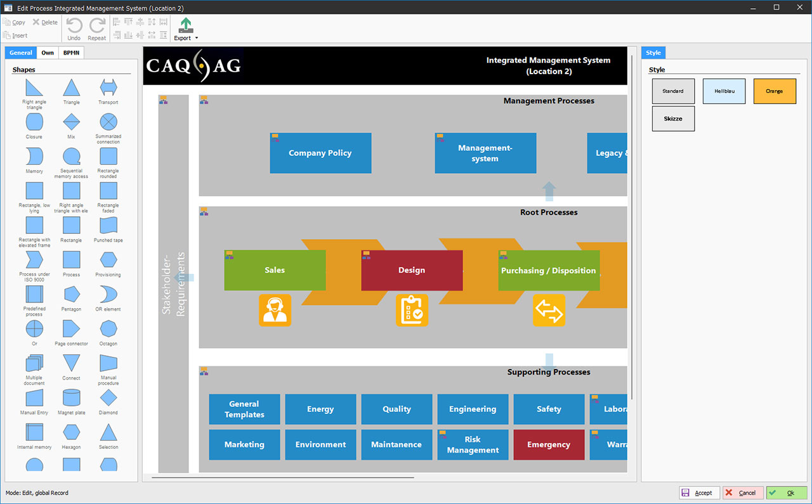This screenshot has height=504, width=812.
Task: Select the Stakeholder-Requirements vertical bar
Action: (173, 284)
